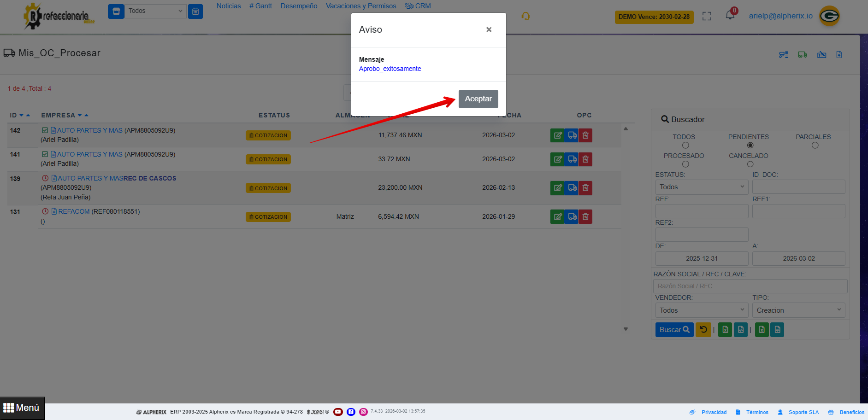Click the yellow reset search icon
Image resolution: width=868 pixels, height=420 pixels.
pos(703,330)
